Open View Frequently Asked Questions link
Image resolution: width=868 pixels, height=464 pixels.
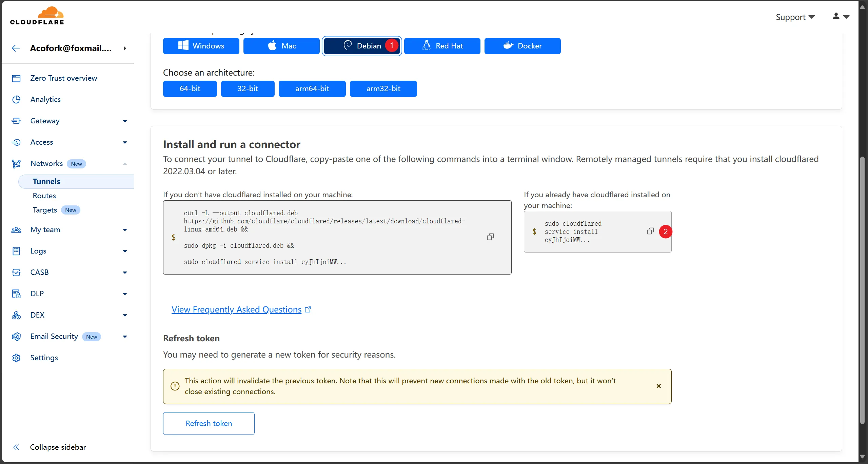pyautogui.click(x=236, y=309)
